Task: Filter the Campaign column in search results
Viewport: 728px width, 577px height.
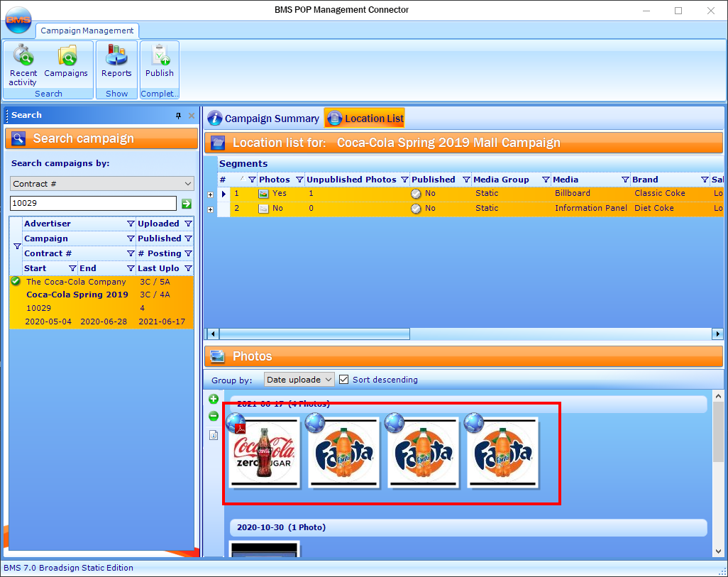Action: click(131, 238)
